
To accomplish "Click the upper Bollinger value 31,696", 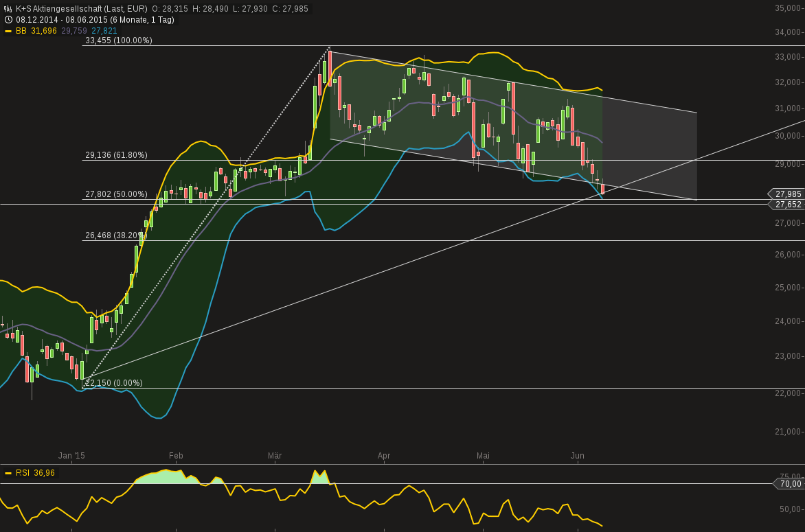I will point(44,31).
